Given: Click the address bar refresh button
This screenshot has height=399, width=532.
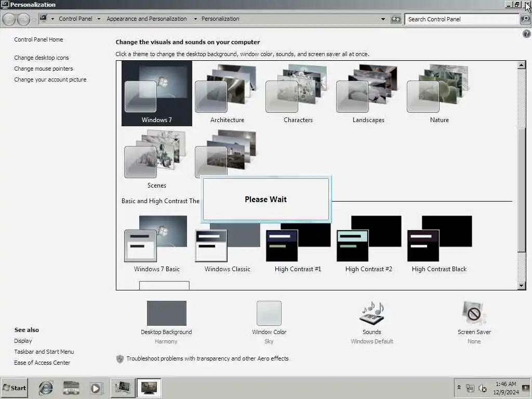Looking at the screenshot, I should click(x=395, y=19).
